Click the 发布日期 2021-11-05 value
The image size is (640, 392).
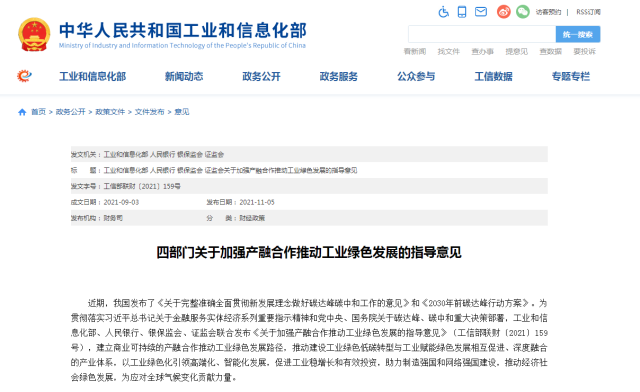pyautogui.click(x=257, y=202)
